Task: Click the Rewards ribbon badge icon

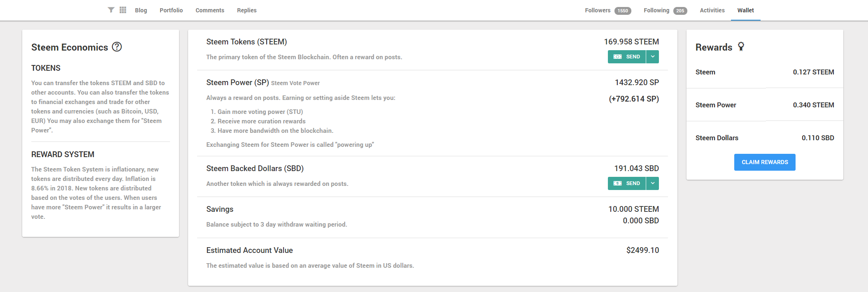Action: (741, 46)
